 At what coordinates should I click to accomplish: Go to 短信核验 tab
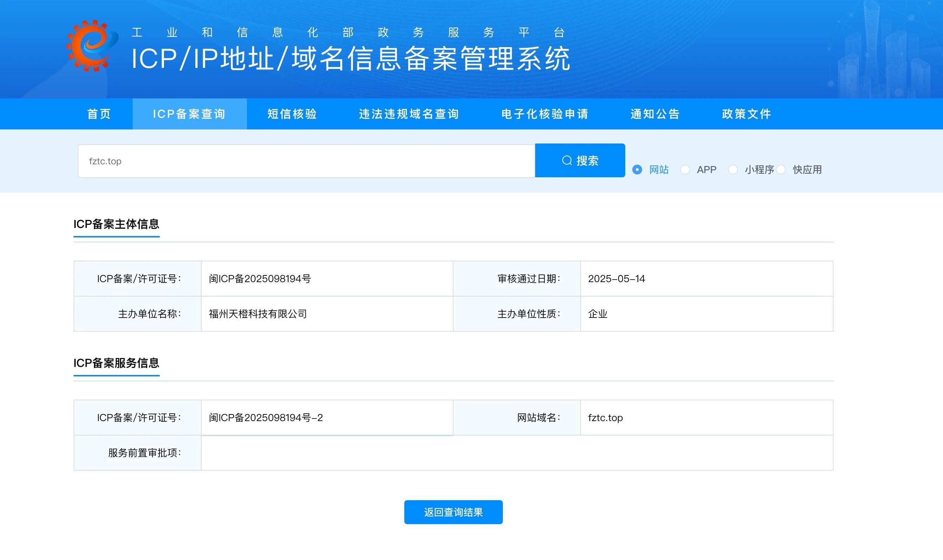pyautogui.click(x=292, y=114)
